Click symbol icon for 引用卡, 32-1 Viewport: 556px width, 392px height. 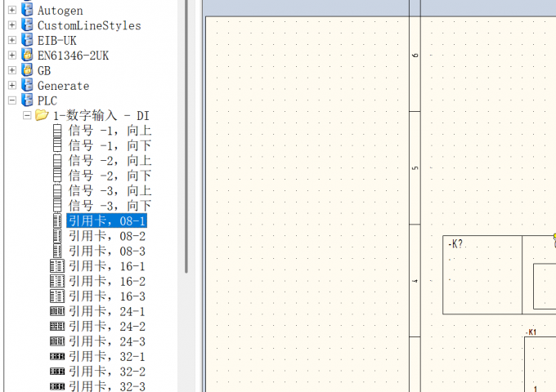pos(57,357)
